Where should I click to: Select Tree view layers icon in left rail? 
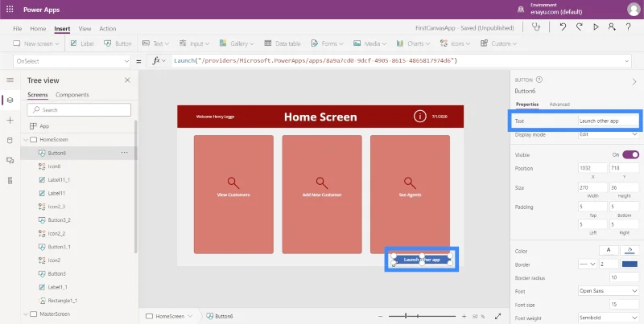pyautogui.click(x=10, y=100)
